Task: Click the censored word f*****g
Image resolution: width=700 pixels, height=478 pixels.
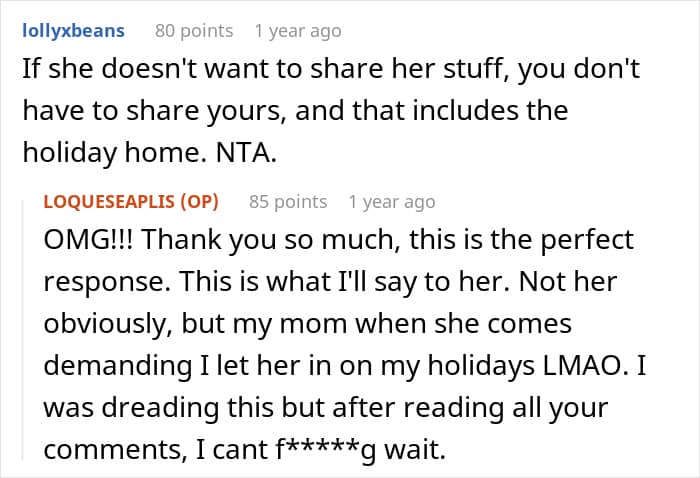Action: tap(326, 450)
